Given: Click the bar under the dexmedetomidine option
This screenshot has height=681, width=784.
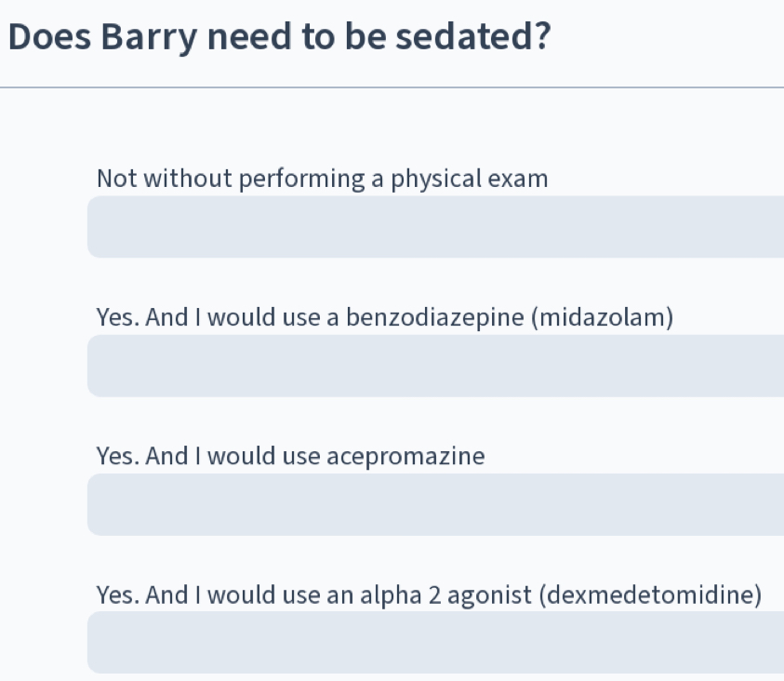Looking at the screenshot, I should (435, 643).
